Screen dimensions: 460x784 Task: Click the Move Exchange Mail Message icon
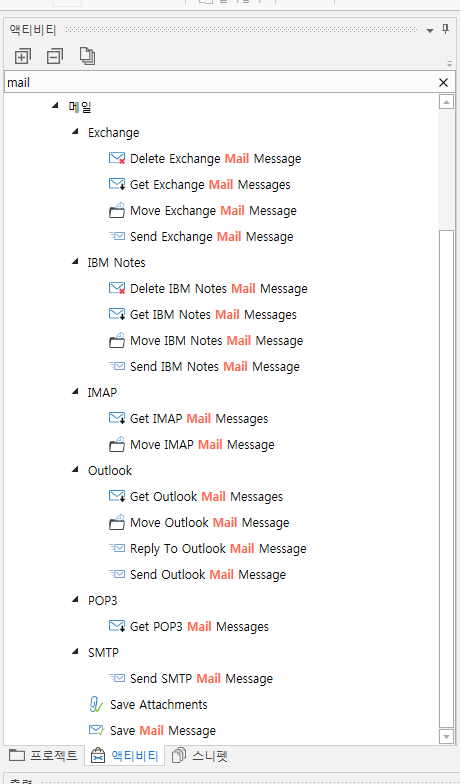(117, 210)
